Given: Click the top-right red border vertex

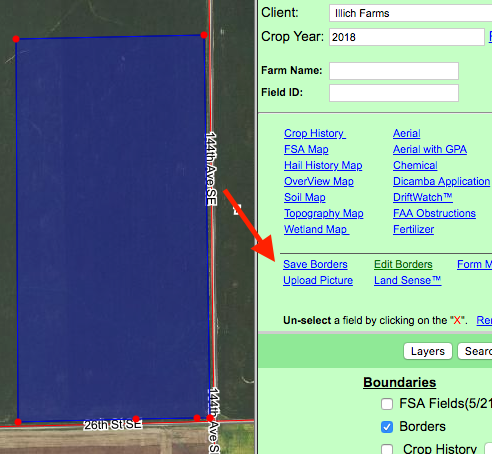Looking at the screenshot, I should click(204, 35).
